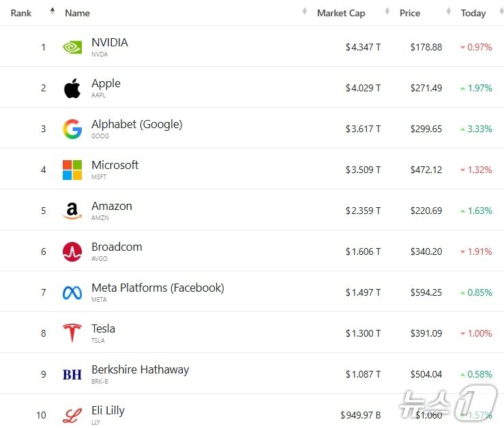Click the Amazon logo icon
Viewport: 504px width, 428px height.
tap(72, 211)
